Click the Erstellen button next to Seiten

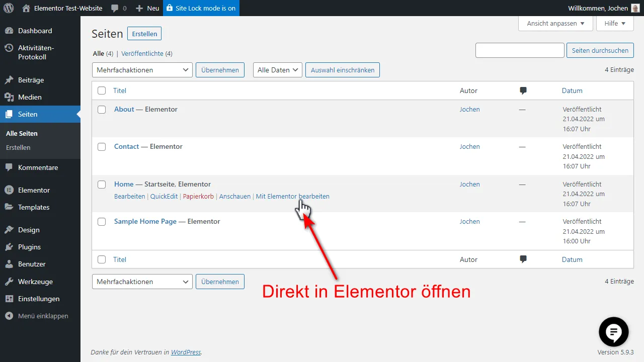[144, 34]
